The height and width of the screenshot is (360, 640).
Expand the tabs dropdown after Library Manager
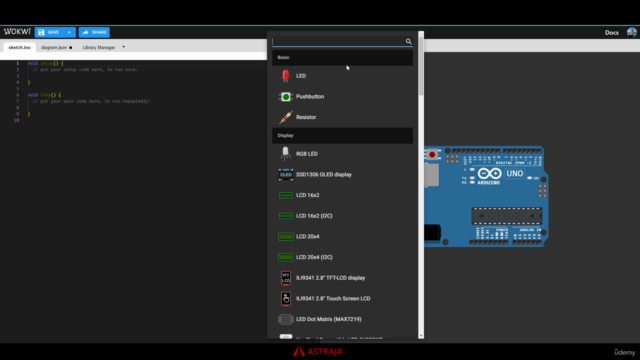click(123, 47)
